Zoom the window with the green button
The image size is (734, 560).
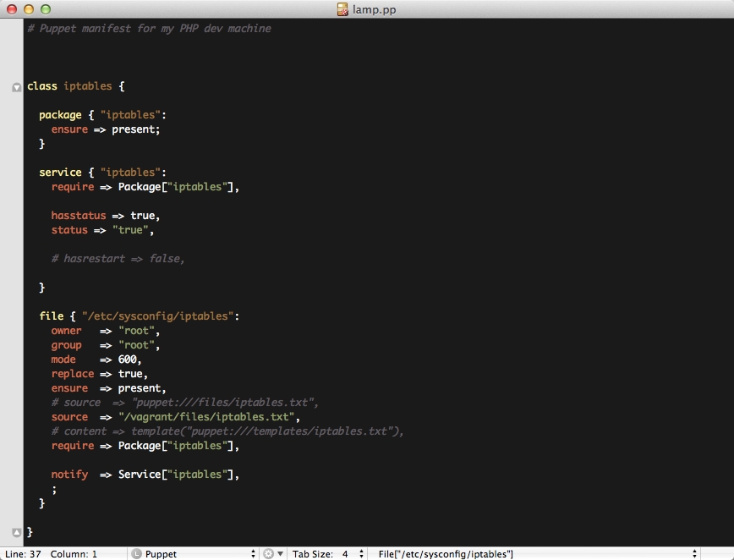tap(46, 9)
